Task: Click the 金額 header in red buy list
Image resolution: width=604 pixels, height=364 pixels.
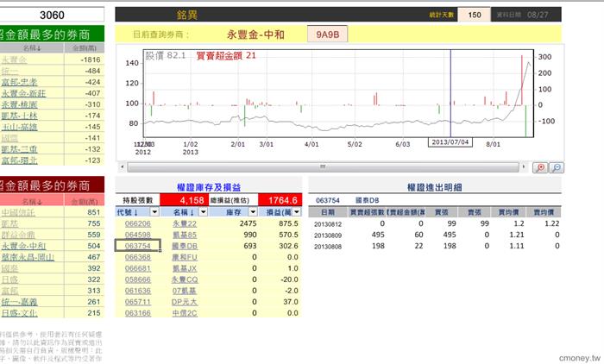Action: (x=85, y=201)
